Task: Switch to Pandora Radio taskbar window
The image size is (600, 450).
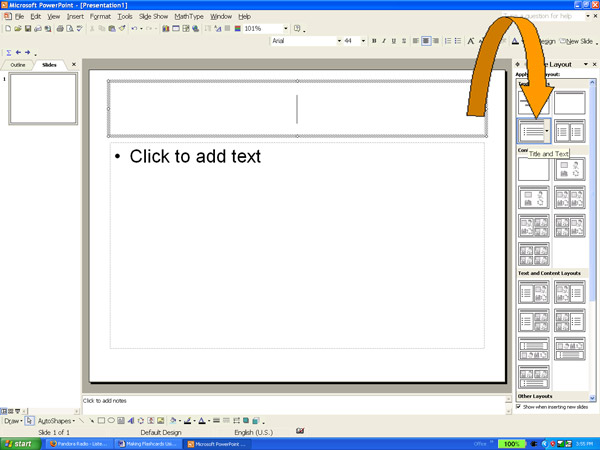Action: [79, 444]
